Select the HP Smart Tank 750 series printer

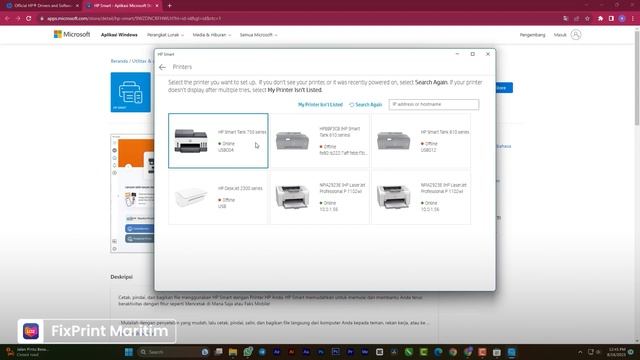coord(218,141)
